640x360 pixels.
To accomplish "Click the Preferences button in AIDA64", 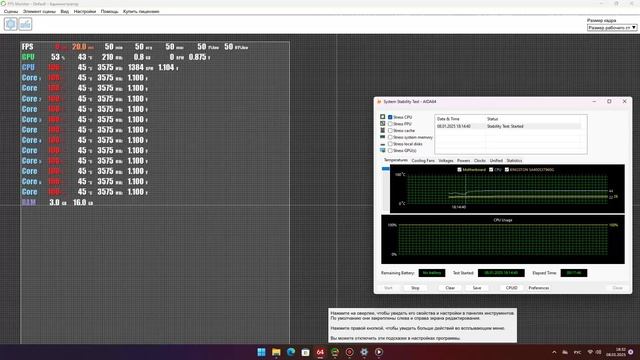I will tap(539, 288).
